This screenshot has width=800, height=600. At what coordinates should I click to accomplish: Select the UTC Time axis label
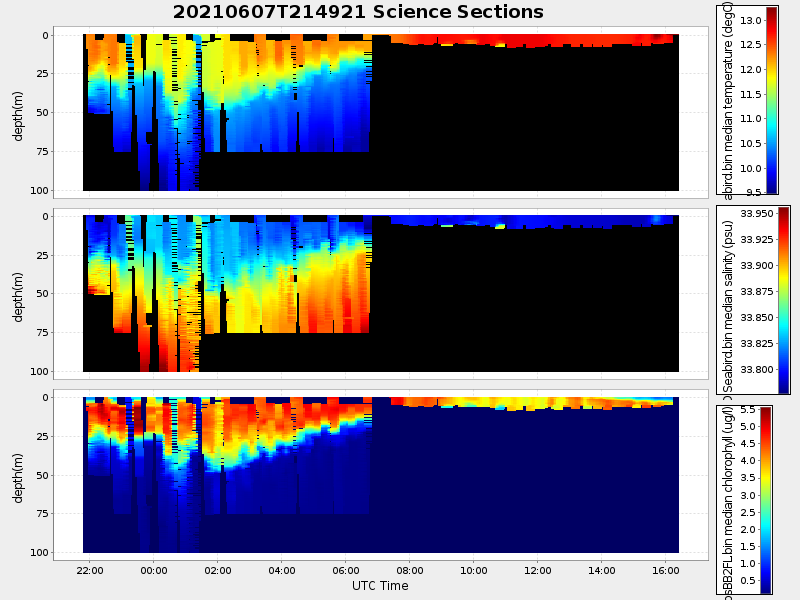(x=380, y=586)
